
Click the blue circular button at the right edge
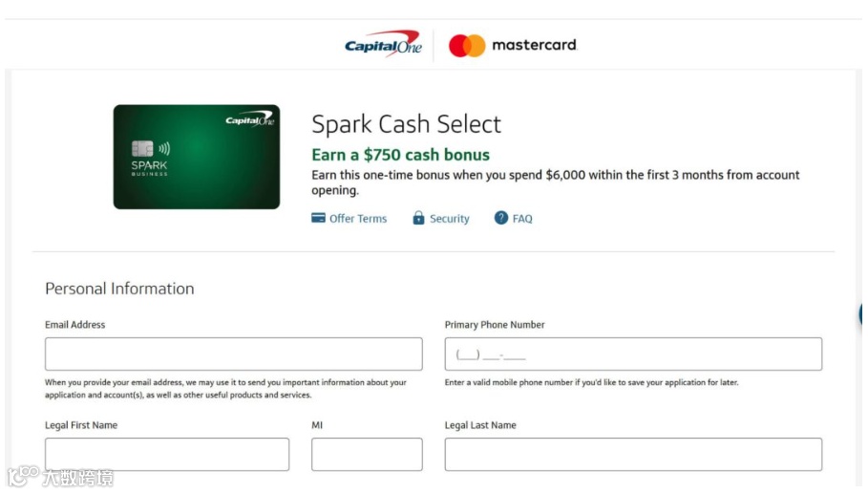[x=863, y=314]
